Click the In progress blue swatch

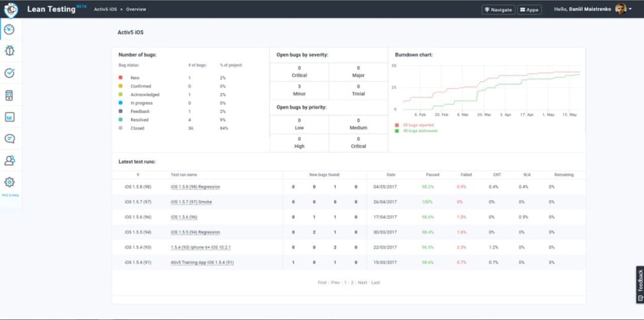click(x=121, y=103)
